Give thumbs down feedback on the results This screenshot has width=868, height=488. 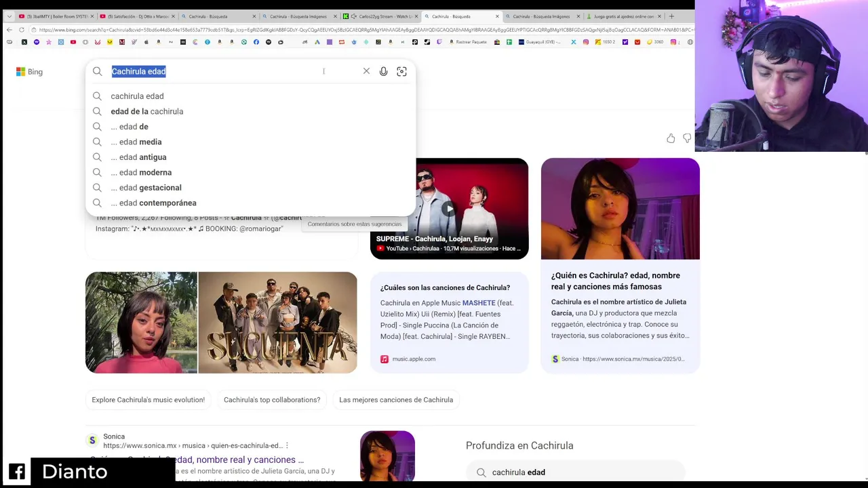[687, 138]
